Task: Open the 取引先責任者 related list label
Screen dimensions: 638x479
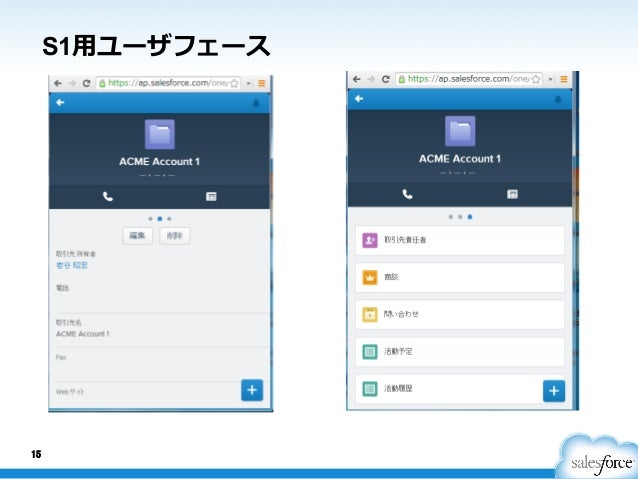Action: click(405, 240)
